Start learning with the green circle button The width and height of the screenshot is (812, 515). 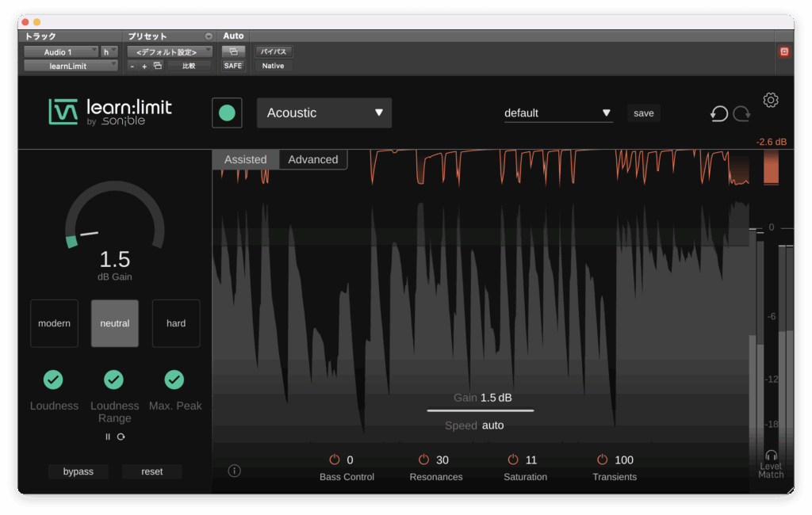(227, 113)
